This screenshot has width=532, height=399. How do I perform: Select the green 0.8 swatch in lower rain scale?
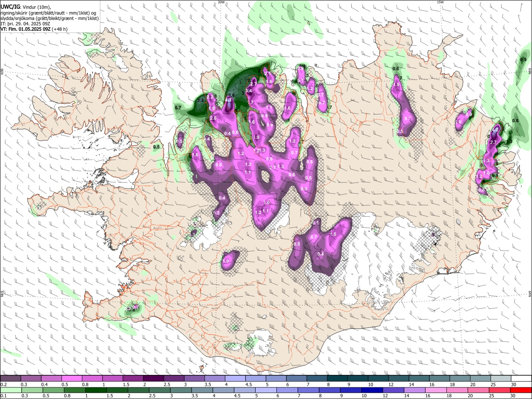click(x=74, y=390)
